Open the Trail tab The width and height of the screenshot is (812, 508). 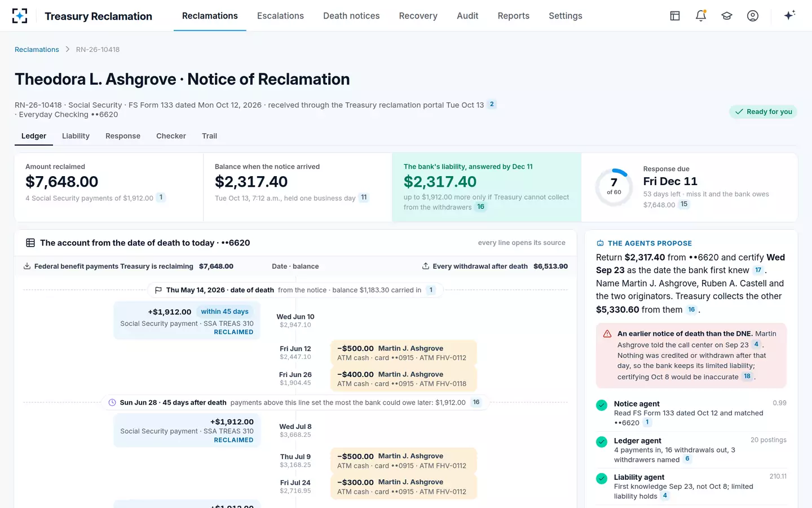209,136
